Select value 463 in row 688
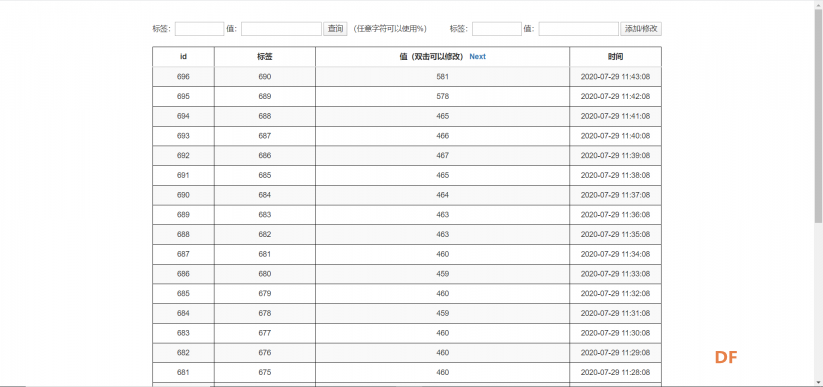The image size is (823, 387). (x=442, y=234)
